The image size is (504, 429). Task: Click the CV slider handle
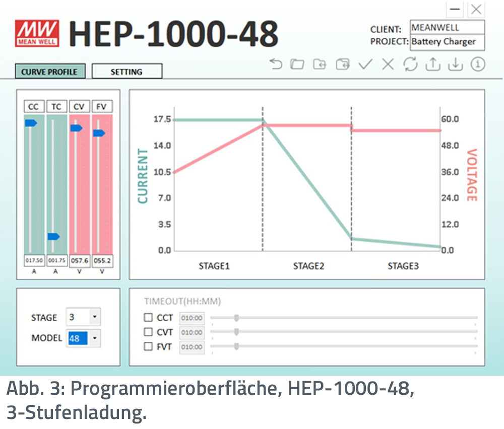pos(77,128)
